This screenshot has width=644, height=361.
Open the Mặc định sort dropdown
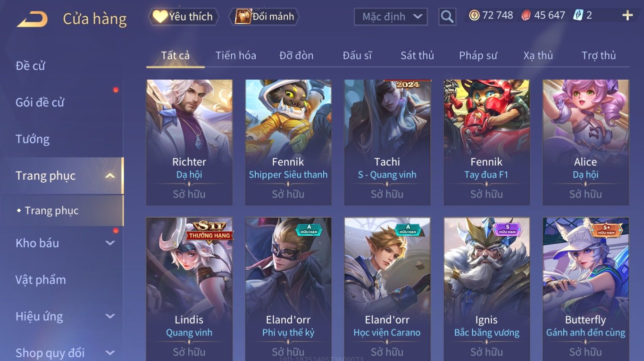click(391, 17)
